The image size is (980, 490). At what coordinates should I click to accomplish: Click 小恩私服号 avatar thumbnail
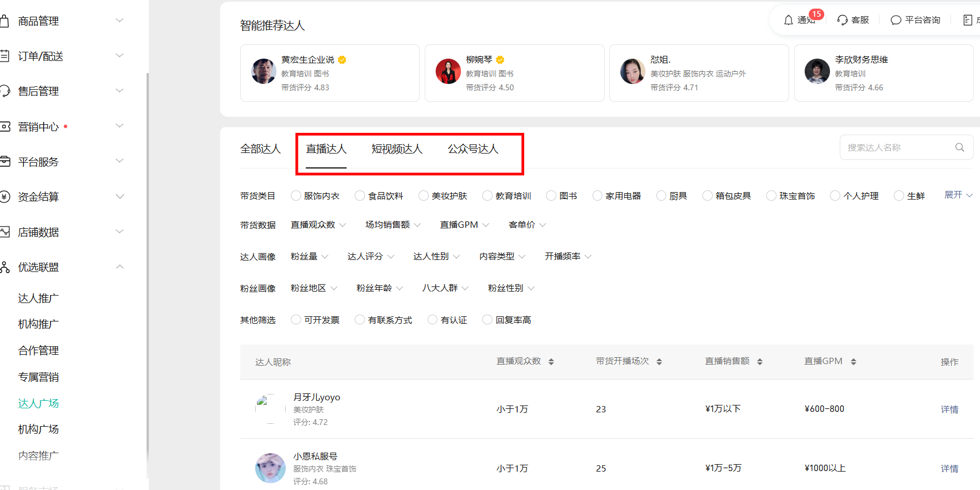270,468
